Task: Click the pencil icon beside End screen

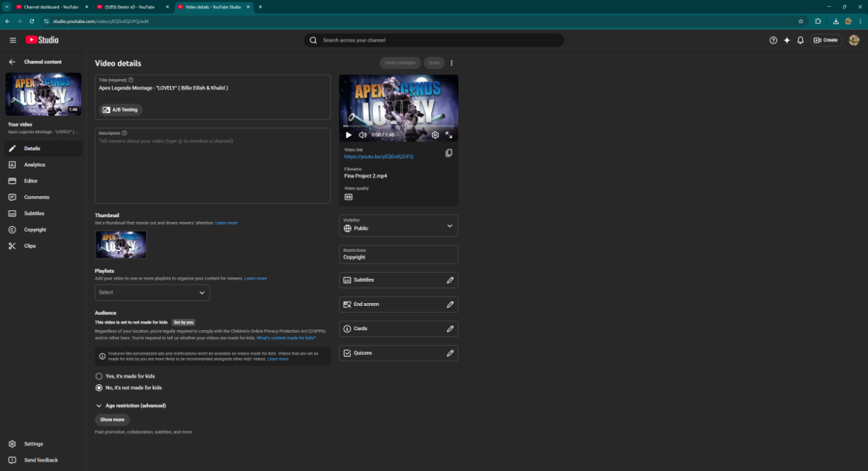Action: tap(450, 305)
